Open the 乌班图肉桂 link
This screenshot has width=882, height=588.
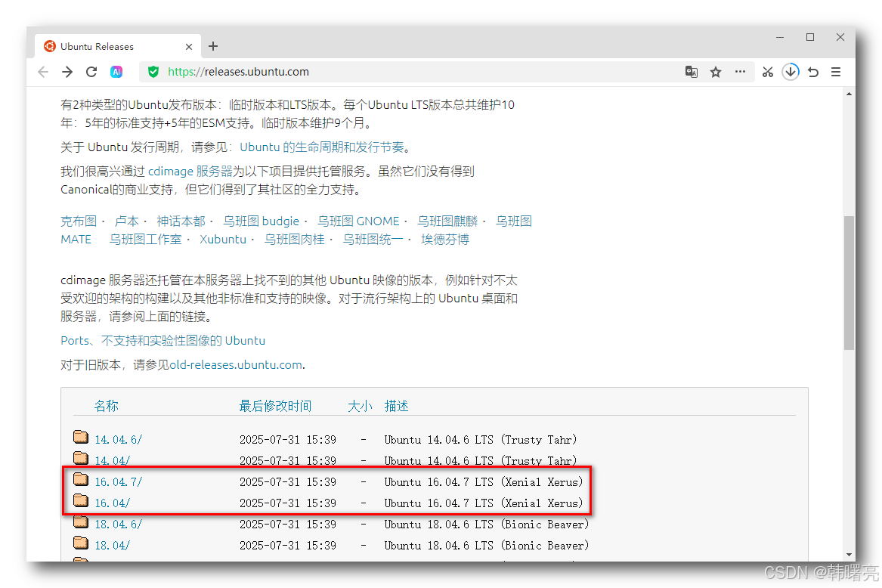(x=294, y=240)
